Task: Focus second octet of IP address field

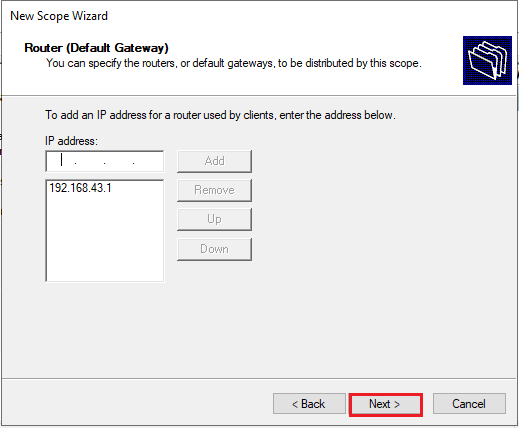Action: pyautogui.click(x=90, y=161)
